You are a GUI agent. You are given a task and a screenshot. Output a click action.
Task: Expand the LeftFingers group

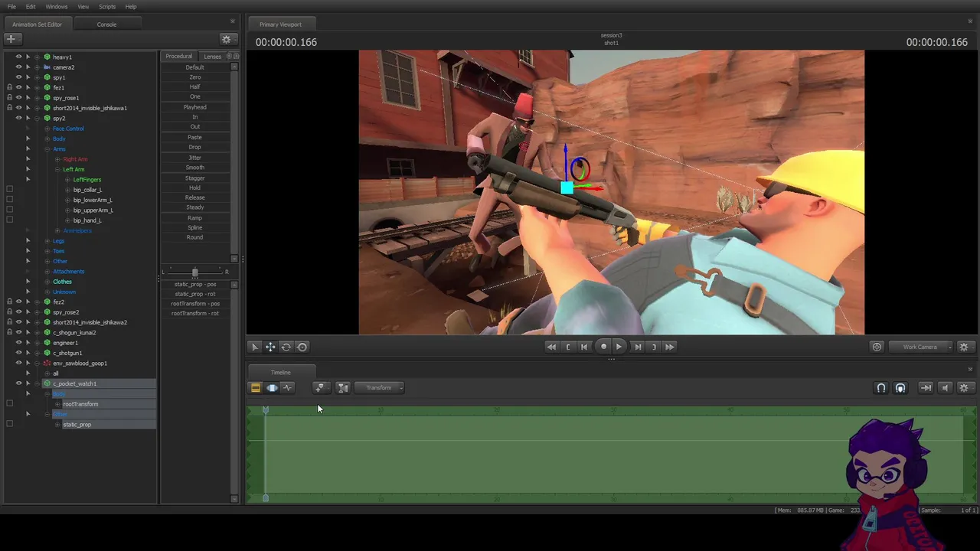pyautogui.click(x=67, y=179)
